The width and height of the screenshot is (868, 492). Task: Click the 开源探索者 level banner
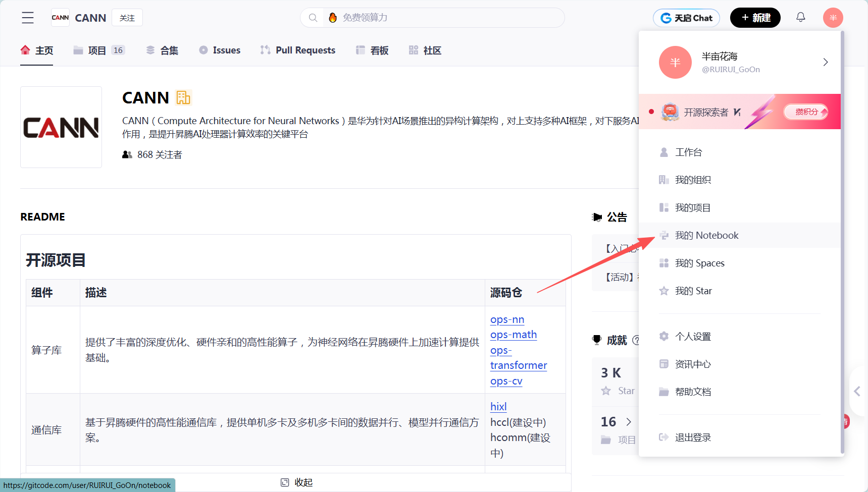click(740, 112)
